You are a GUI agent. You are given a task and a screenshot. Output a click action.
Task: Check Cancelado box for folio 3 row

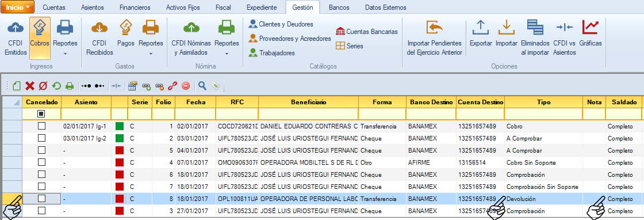point(41,211)
